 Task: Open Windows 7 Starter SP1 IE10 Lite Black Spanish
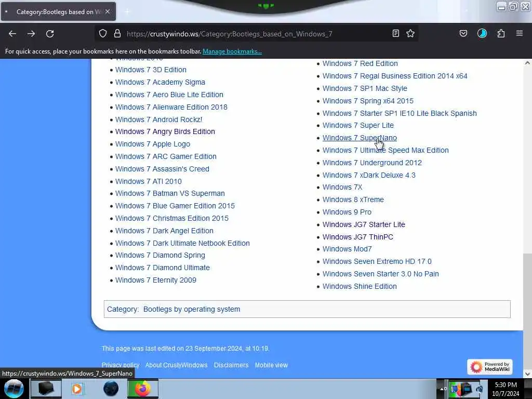(x=400, y=113)
